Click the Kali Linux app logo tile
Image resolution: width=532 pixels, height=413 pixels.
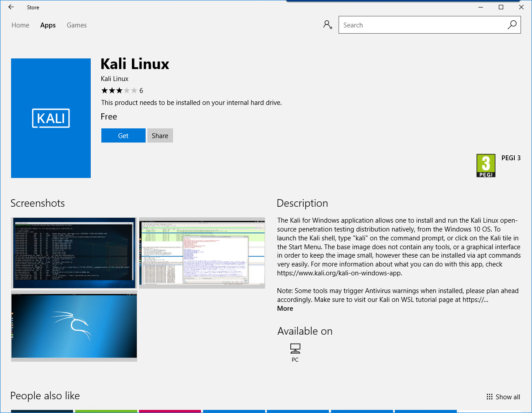click(x=50, y=118)
